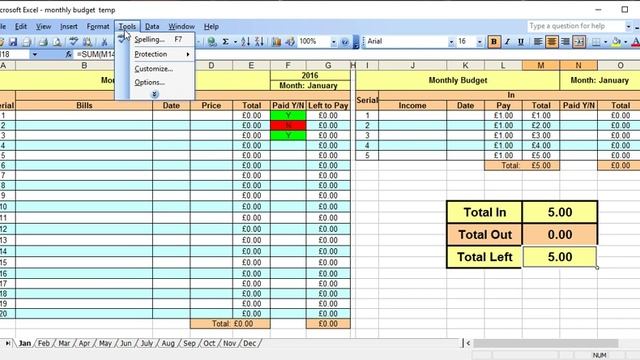Image resolution: width=640 pixels, height=360 pixels.
Task: Click the Cut scissors icon
Action: [104, 42]
